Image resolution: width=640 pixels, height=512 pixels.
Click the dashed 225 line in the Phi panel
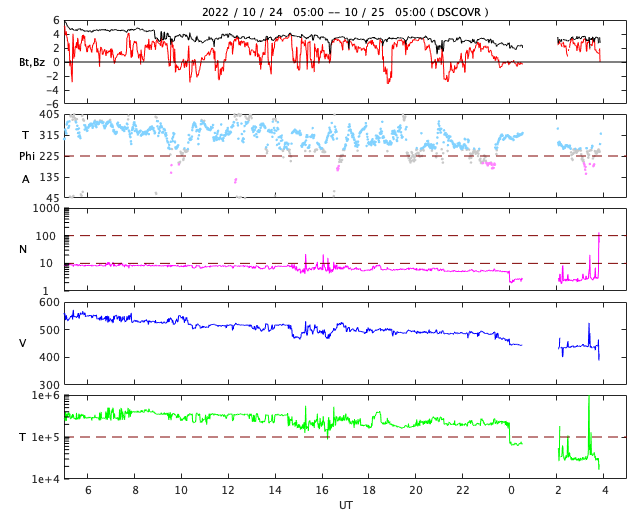[x=345, y=156]
